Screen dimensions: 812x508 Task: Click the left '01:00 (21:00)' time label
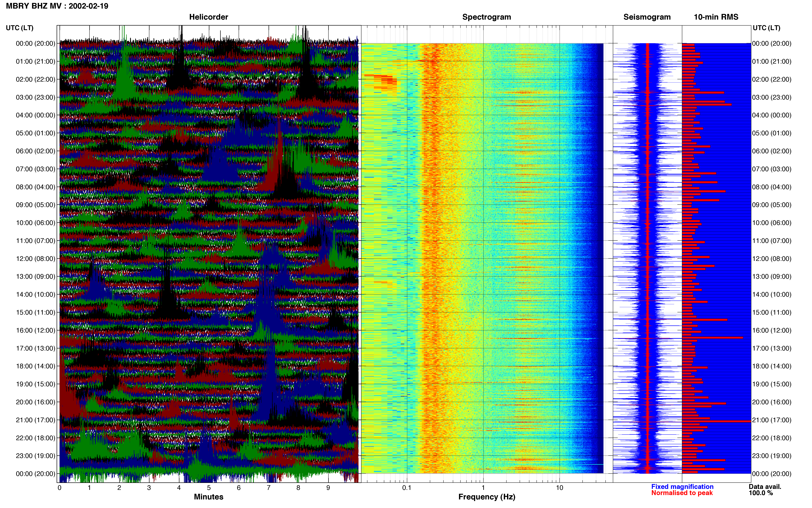coord(36,61)
